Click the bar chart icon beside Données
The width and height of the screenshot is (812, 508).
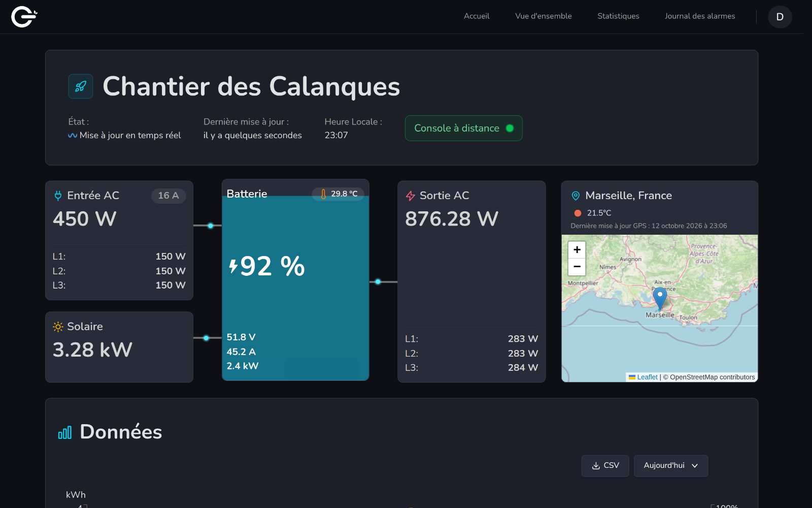click(x=65, y=432)
